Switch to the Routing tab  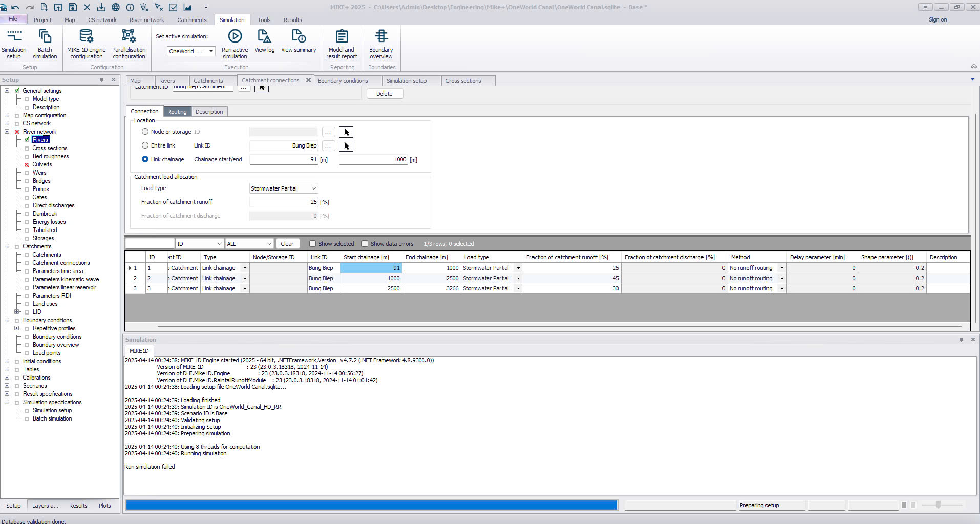point(177,112)
